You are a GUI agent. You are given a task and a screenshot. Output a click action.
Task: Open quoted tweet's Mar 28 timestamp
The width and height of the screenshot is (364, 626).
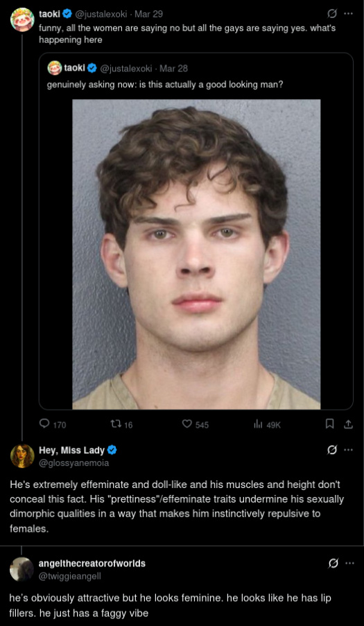point(173,68)
